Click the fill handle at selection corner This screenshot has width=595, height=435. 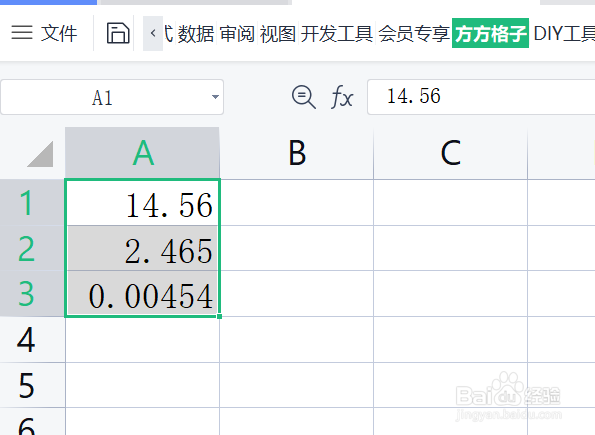click(219, 316)
